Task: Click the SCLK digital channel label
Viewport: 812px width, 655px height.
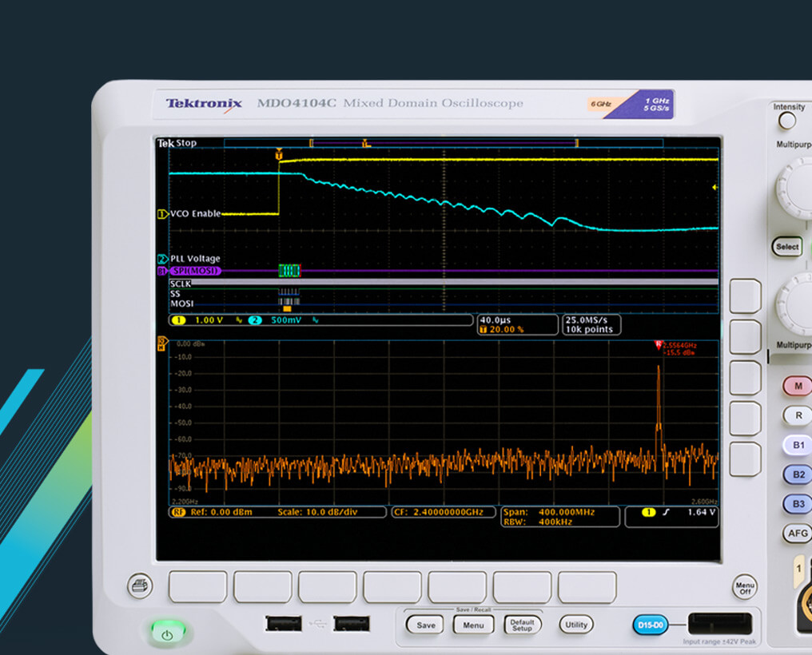Action: click(x=180, y=284)
